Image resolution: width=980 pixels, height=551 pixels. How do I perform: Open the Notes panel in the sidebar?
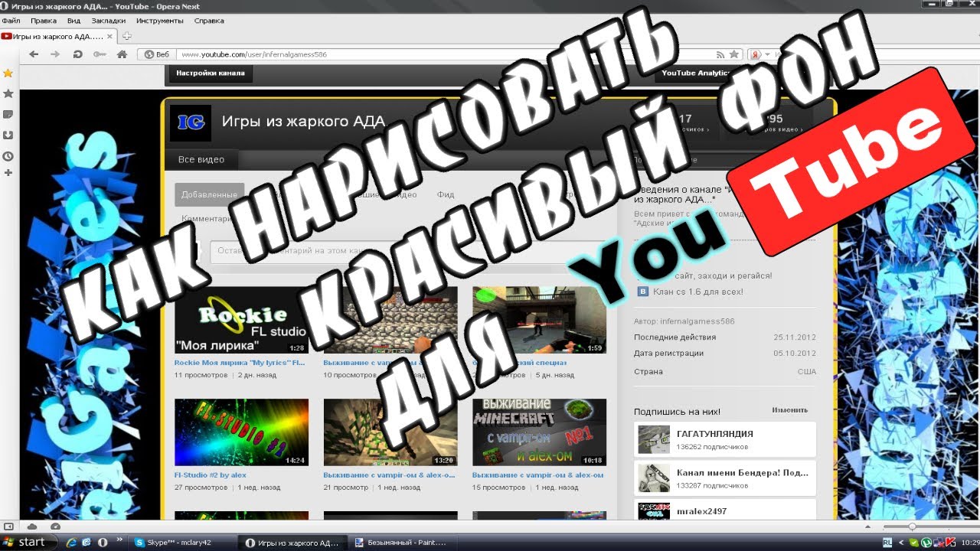click(8, 114)
